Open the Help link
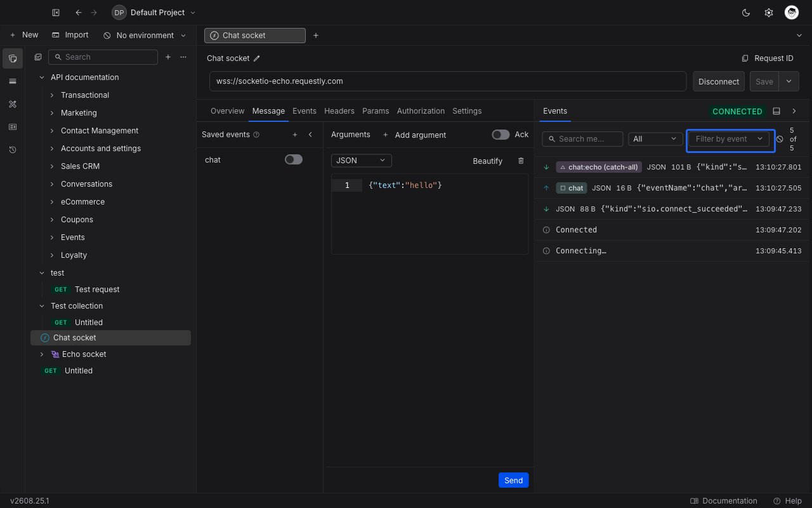This screenshot has width=812, height=508. [787, 501]
